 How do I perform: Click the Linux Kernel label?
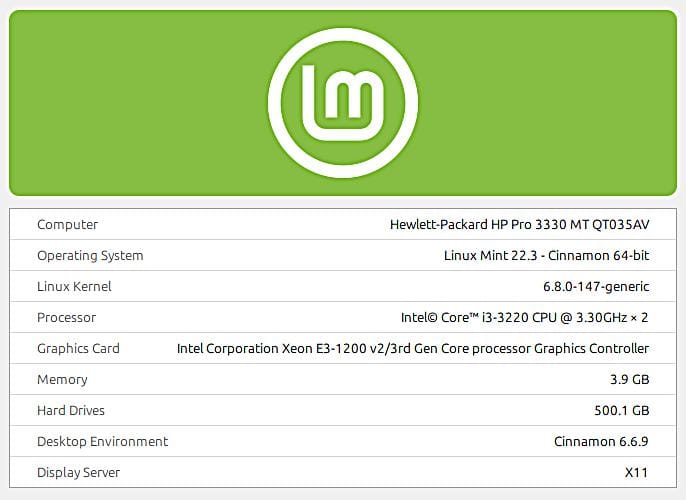tap(74, 287)
